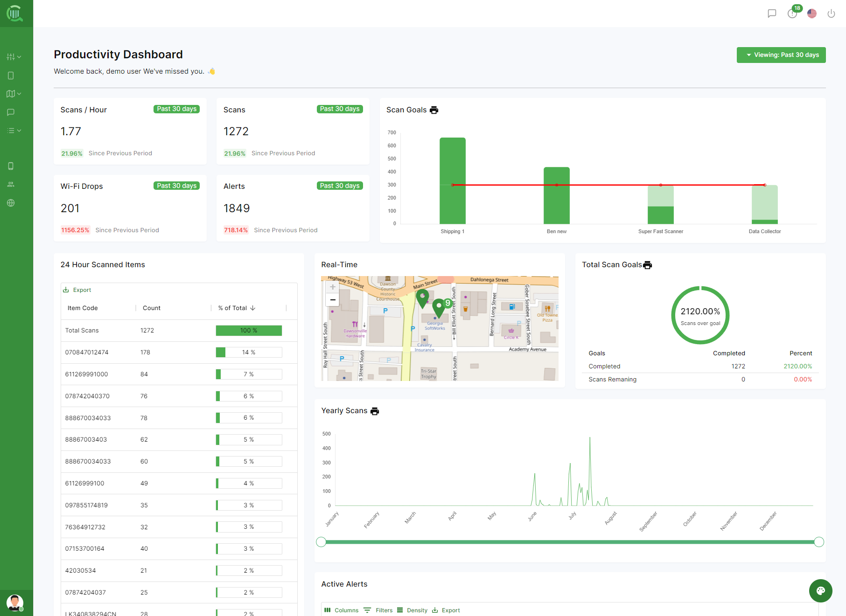
Task: Print the Yearly Scans chart
Action: (374, 411)
